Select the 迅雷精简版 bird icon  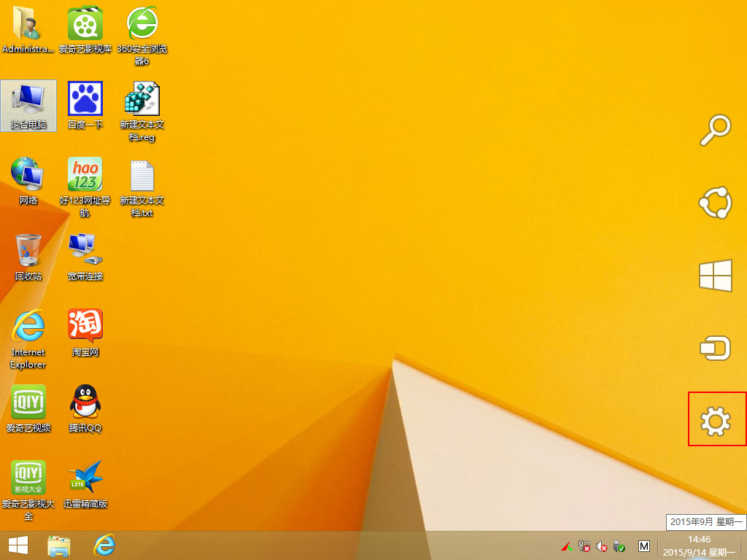[85, 484]
